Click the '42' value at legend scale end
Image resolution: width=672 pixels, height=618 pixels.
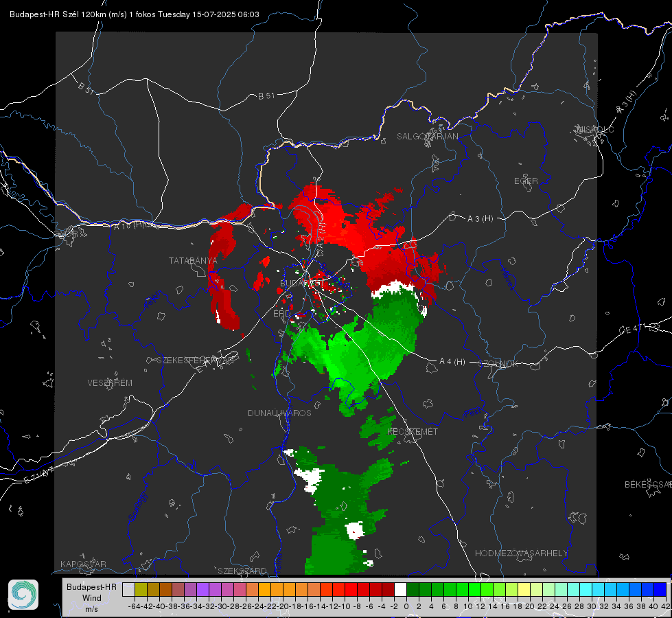pos(665,606)
